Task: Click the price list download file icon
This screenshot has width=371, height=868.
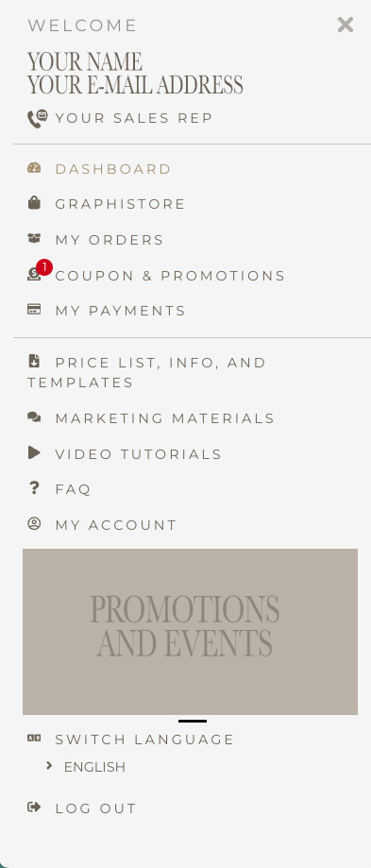Action: [34, 362]
